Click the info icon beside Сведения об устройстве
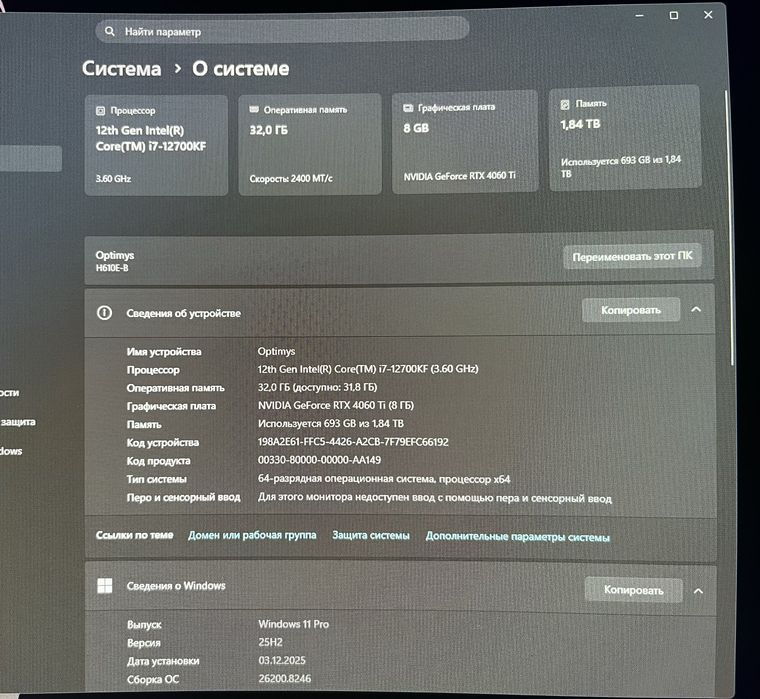This screenshot has width=760, height=699. click(104, 313)
